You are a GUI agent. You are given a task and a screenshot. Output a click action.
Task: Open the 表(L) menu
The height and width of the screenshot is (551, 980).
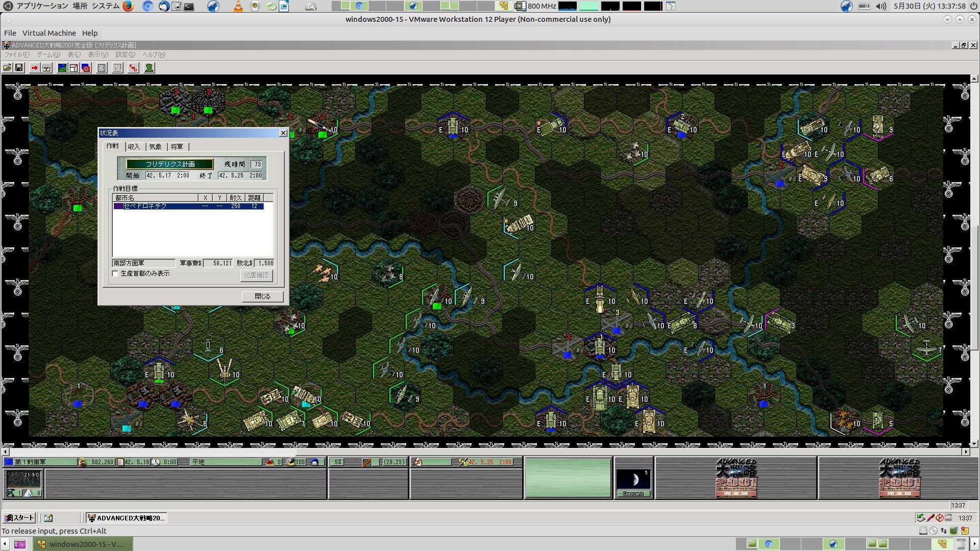74,55
